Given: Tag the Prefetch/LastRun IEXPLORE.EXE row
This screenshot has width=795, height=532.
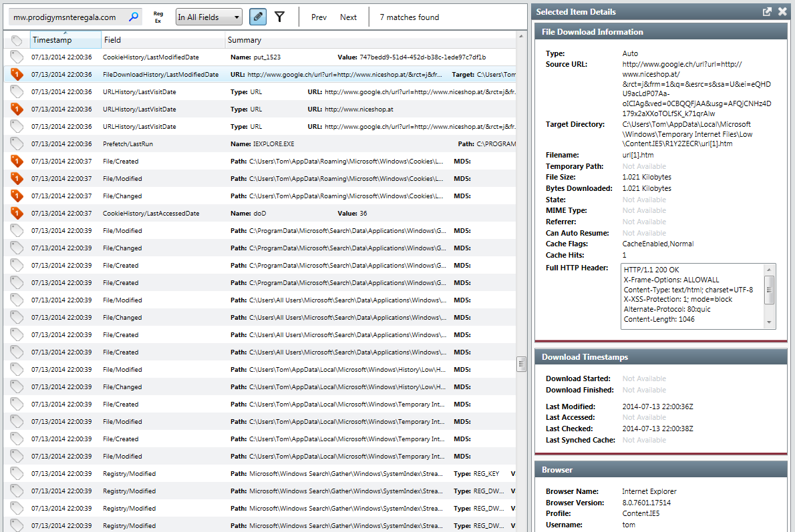Looking at the screenshot, I should pyautogui.click(x=17, y=144).
